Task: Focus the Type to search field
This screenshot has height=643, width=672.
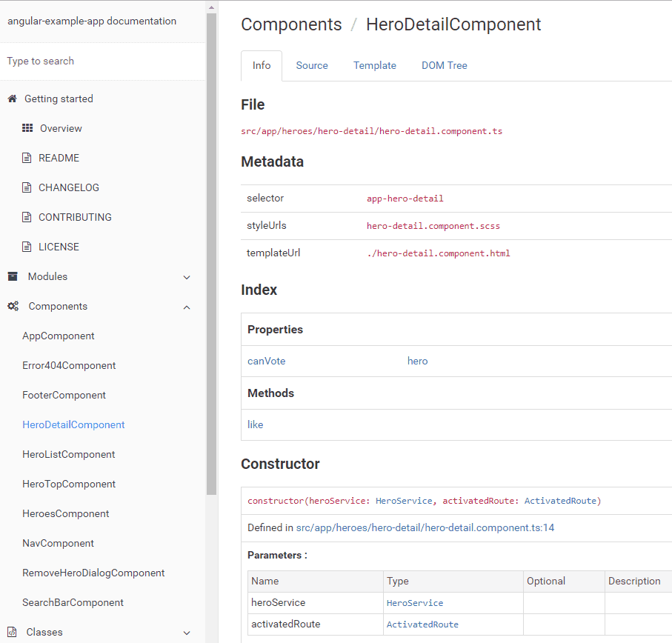Action: 102,61
